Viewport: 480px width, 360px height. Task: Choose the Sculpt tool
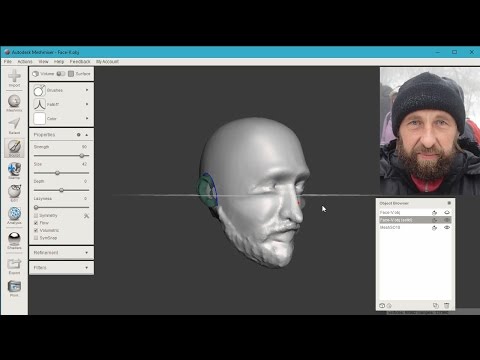[14, 148]
